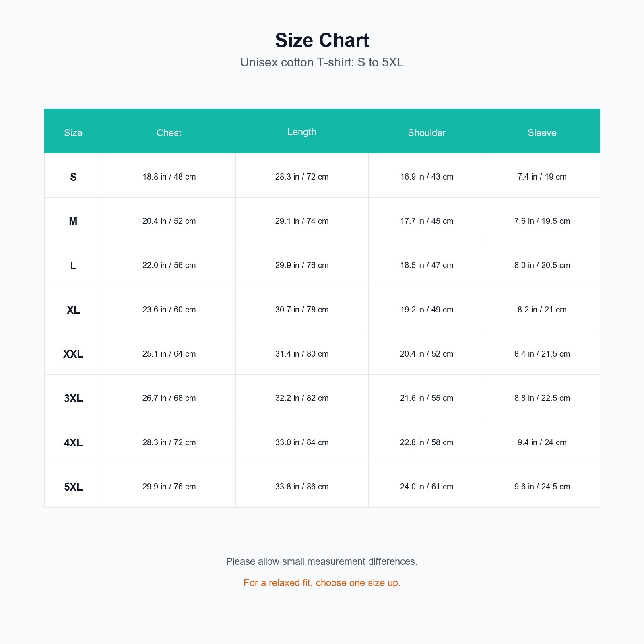Select the Length column header
The width and height of the screenshot is (644, 644).
click(302, 132)
